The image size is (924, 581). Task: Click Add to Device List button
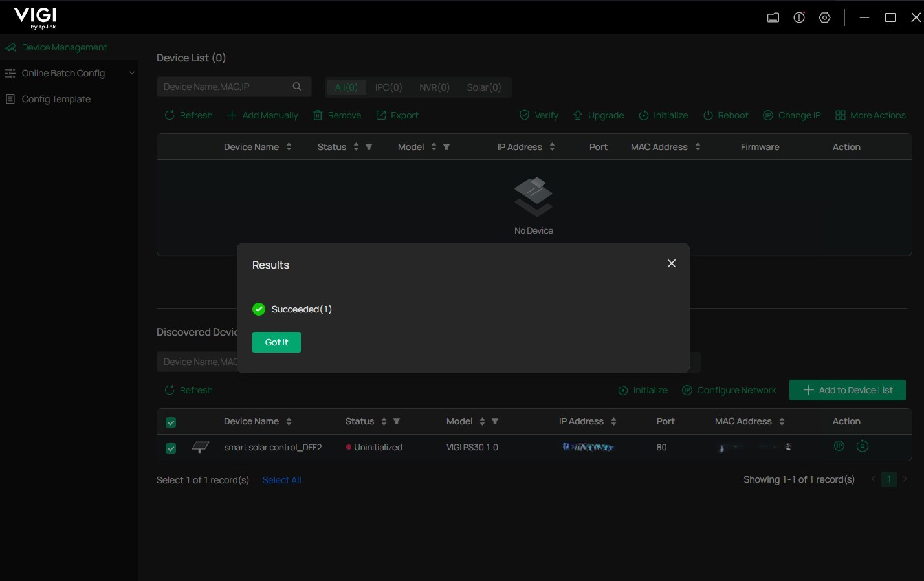pos(848,390)
